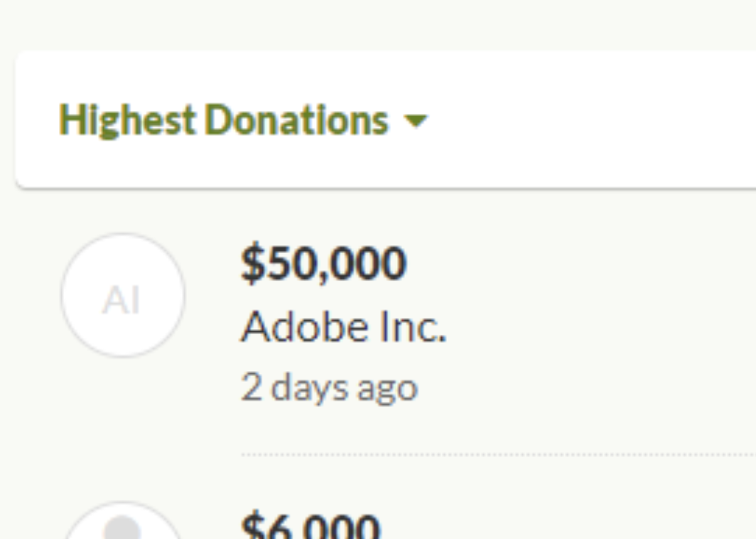
Task: Click the word Highest in sort label
Action: (x=126, y=121)
